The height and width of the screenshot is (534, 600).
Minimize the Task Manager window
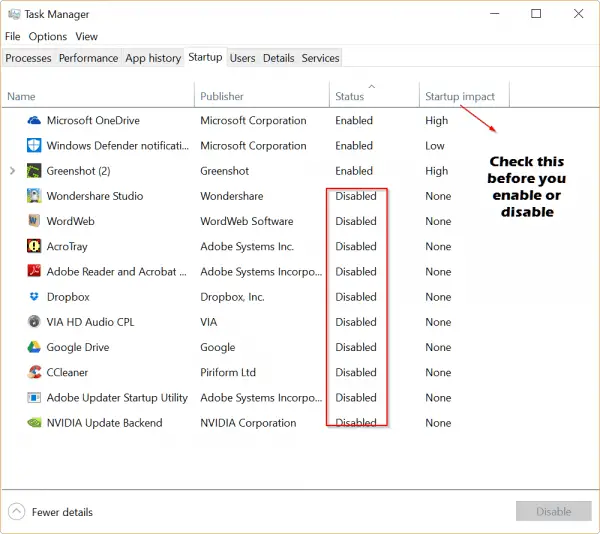(x=495, y=14)
